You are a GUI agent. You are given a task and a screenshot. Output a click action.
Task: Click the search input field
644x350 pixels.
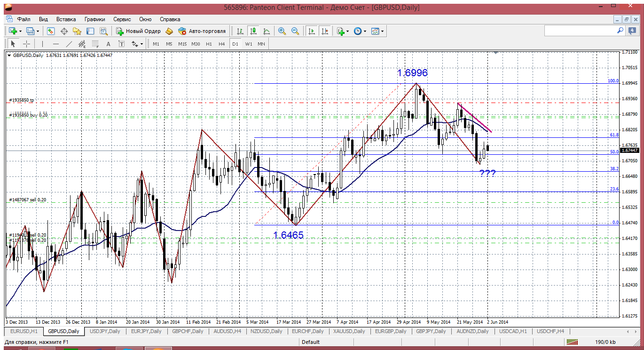coord(579,31)
